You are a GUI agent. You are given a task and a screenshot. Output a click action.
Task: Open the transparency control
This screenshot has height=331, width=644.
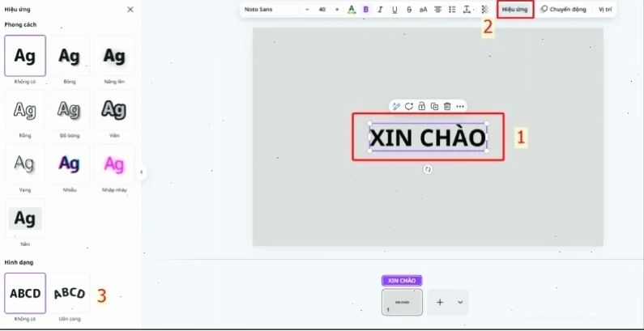pyautogui.click(x=485, y=10)
